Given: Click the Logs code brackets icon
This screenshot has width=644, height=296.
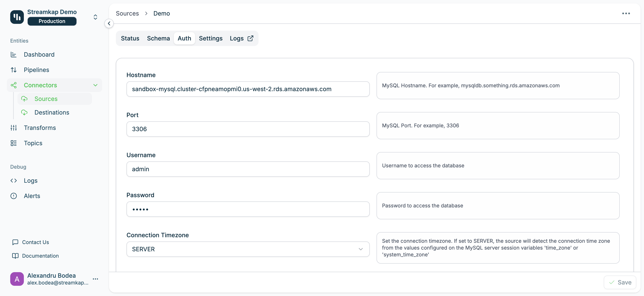Looking at the screenshot, I should [13, 181].
